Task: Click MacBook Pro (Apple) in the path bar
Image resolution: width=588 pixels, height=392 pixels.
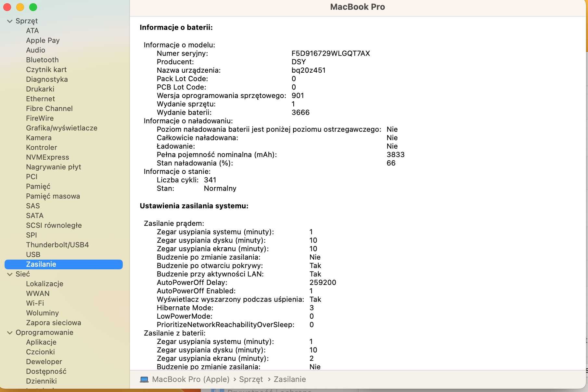Action: coord(191,379)
